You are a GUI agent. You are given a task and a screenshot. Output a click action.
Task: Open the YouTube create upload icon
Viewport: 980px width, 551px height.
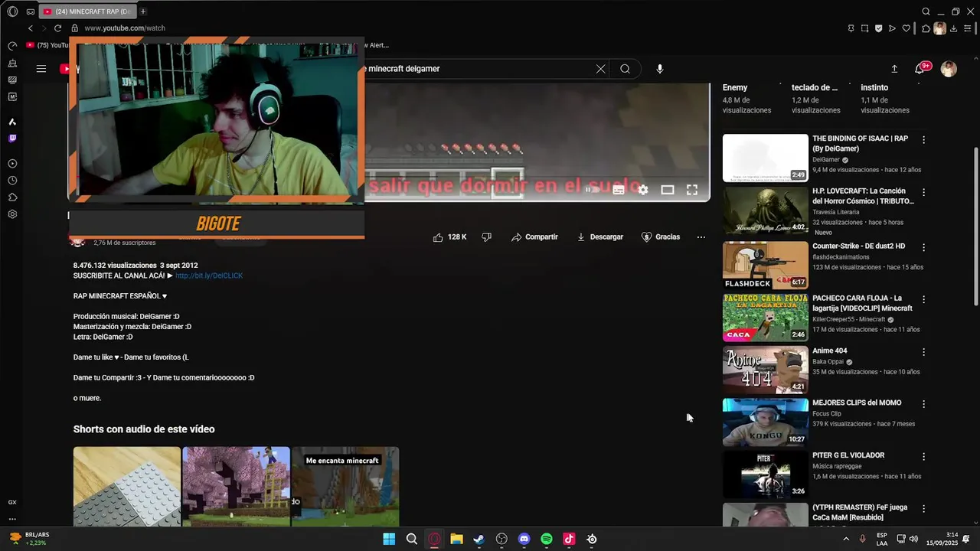(894, 69)
